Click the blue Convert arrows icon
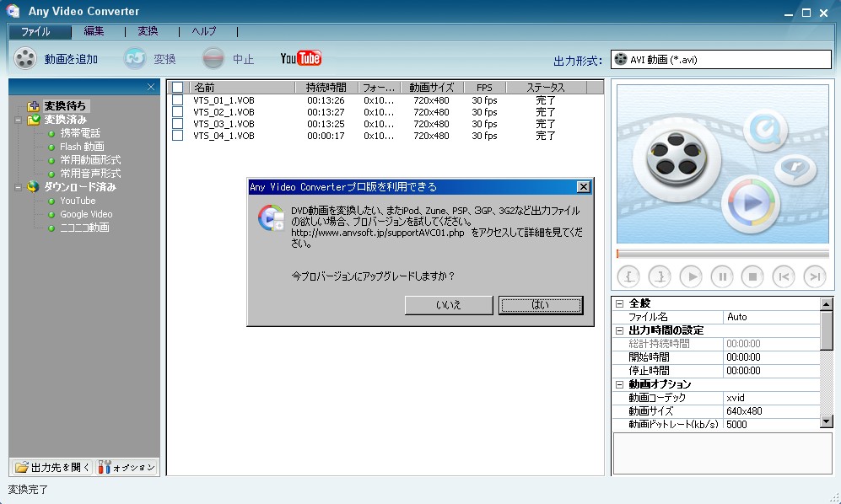This screenshot has width=841, height=504. tap(135, 58)
